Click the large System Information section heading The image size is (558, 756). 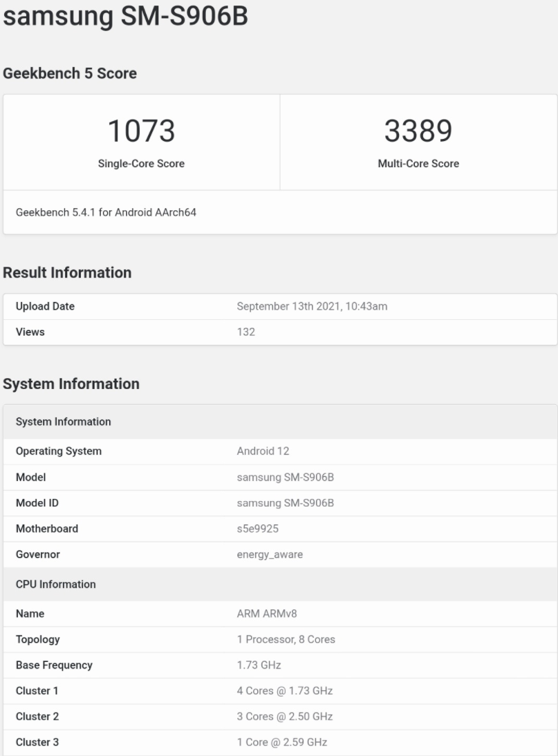[71, 384]
